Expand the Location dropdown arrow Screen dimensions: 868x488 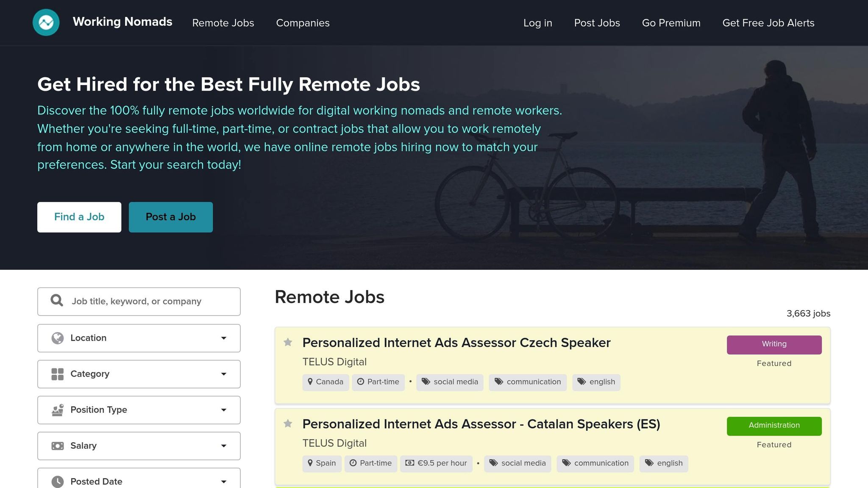224,338
